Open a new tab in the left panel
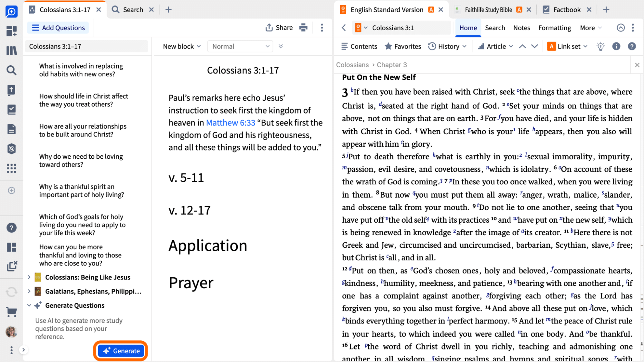The width and height of the screenshot is (644, 362). pyautogui.click(x=168, y=10)
